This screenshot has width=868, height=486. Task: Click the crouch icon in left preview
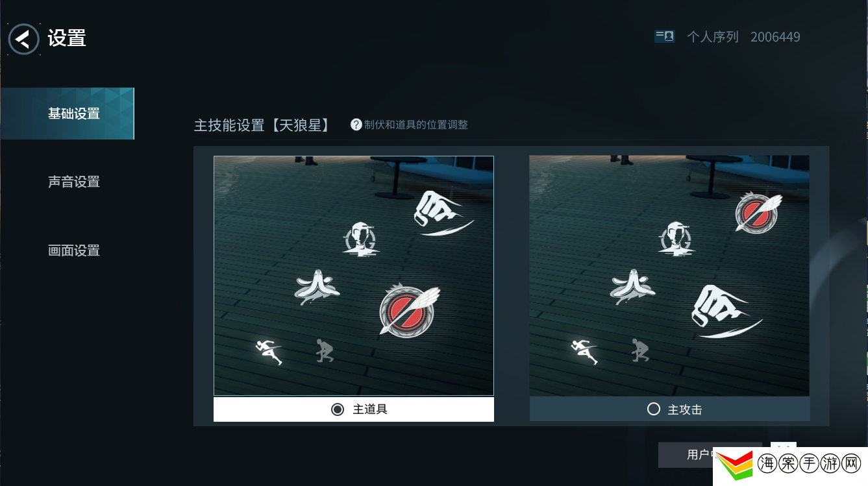[325, 350]
